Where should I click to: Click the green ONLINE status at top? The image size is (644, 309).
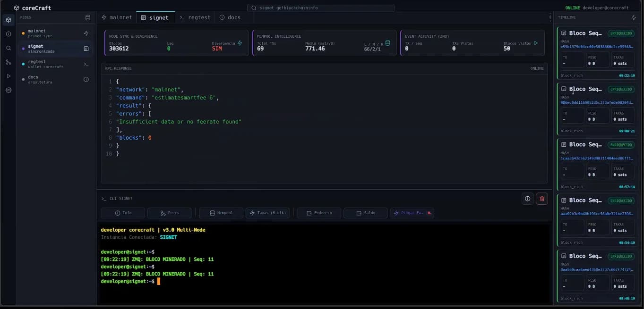click(x=573, y=8)
